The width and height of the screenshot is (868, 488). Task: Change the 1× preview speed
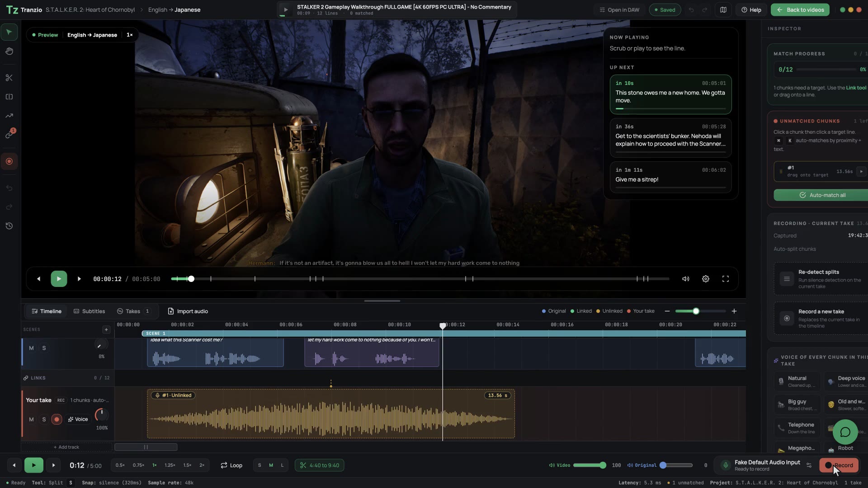(x=130, y=35)
